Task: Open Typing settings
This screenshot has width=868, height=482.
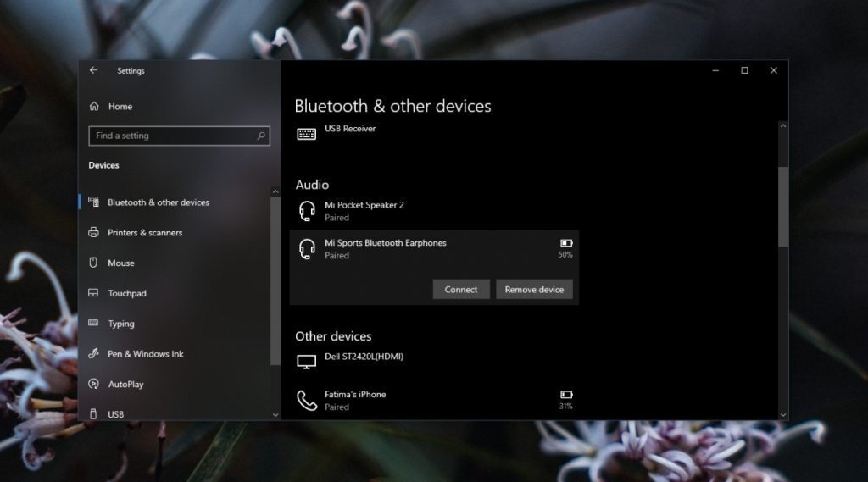Action: [x=121, y=324]
